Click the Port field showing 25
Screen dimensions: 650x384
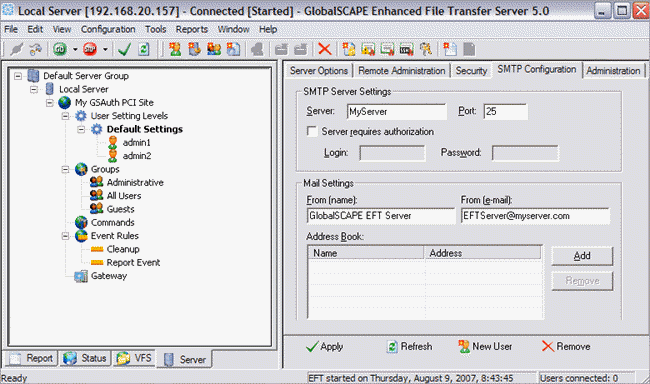click(x=505, y=111)
